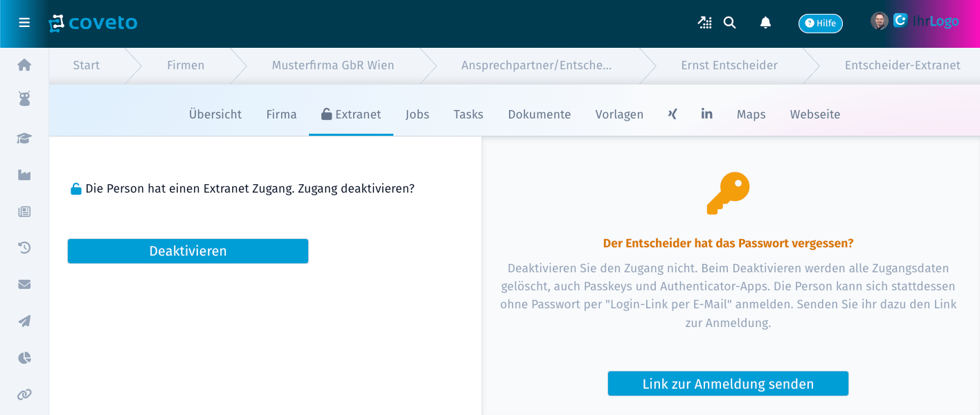Open the hamburger menu

24,23
